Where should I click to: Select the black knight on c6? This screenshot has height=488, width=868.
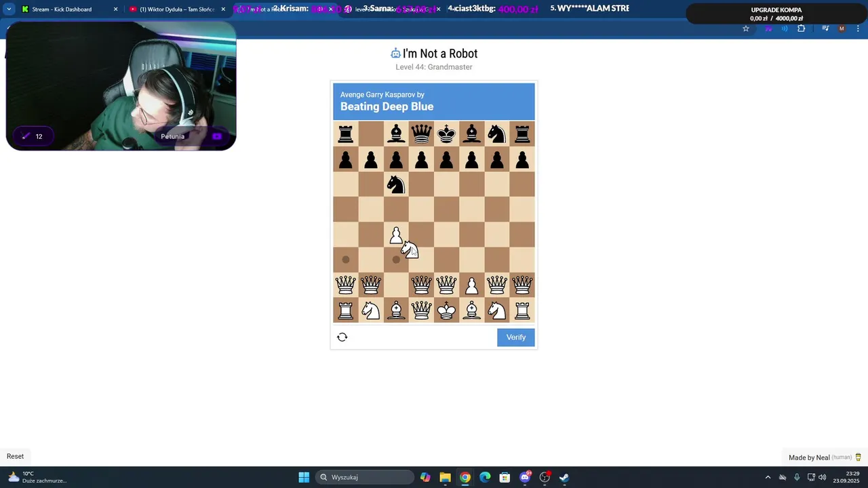pos(396,184)
